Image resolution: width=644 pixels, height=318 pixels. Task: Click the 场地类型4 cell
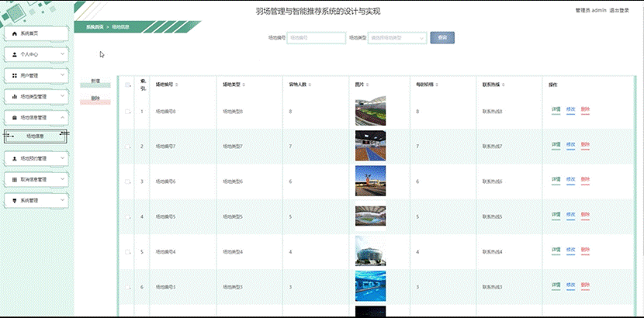pos(233,252)
